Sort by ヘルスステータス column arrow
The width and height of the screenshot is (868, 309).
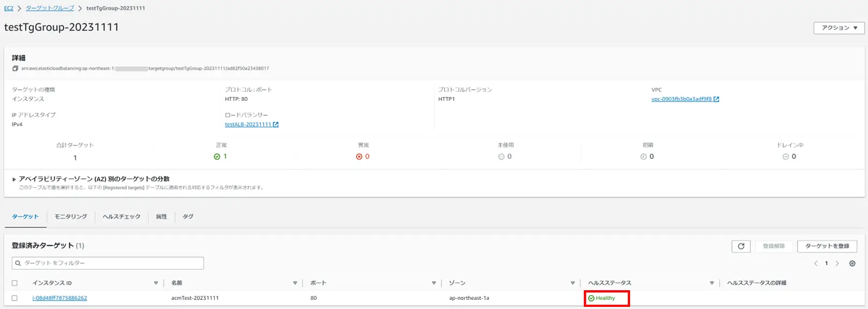pyautogui.click(x=712, y=283)
